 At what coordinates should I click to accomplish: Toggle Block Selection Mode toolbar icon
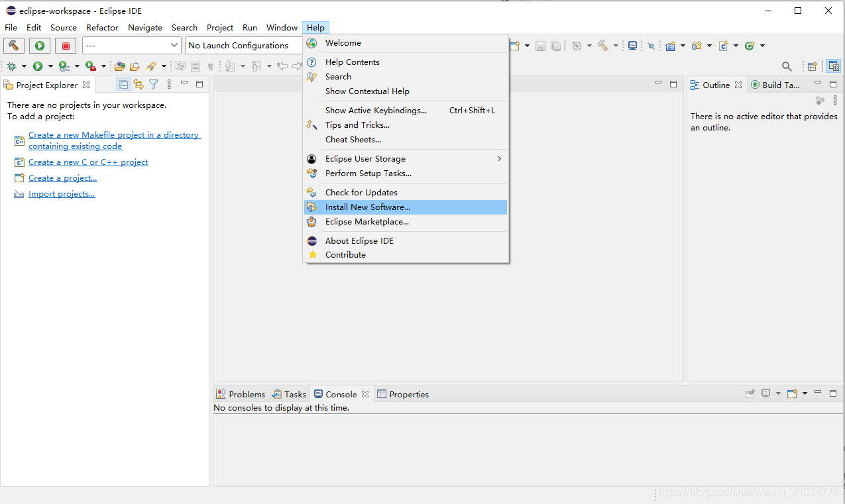tap(195, 66)
